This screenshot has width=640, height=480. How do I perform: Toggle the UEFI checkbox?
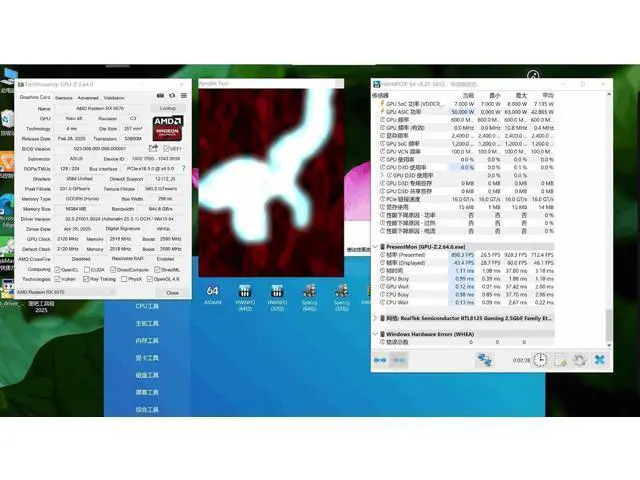click(x=166, y=149)
